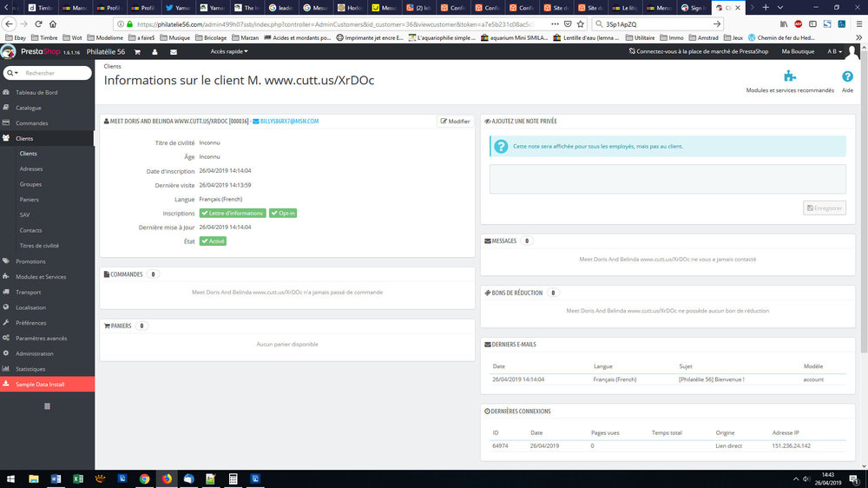The width and height of the screenshot is (868, 488).
Task: Click the browser URL address bar
Action: pyautogui.click(x=335, y=24)
